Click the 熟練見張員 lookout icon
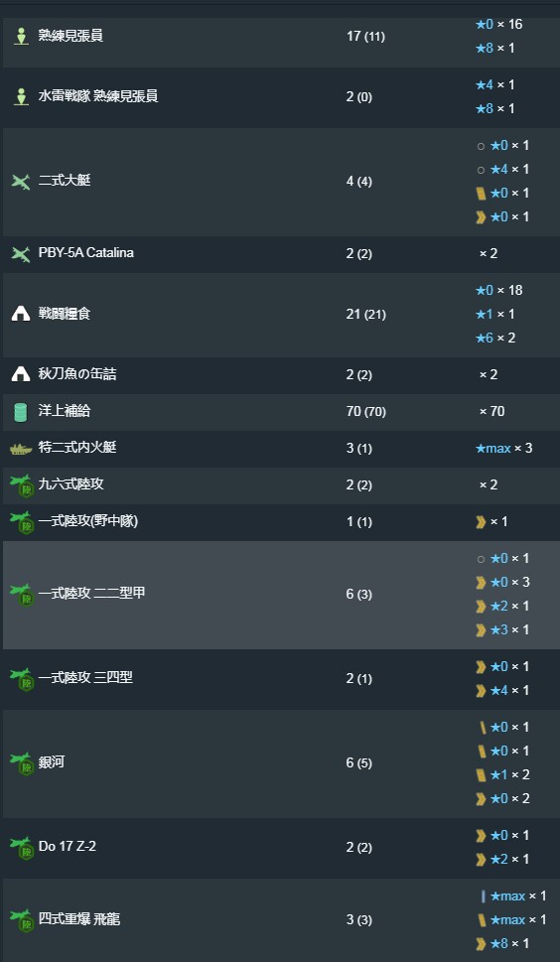 point(21,36)
